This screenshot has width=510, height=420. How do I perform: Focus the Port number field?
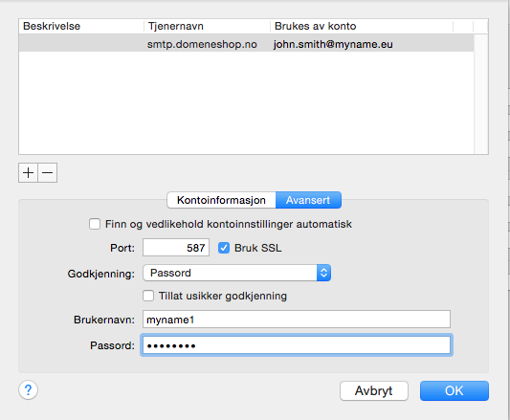click(176, 248)
